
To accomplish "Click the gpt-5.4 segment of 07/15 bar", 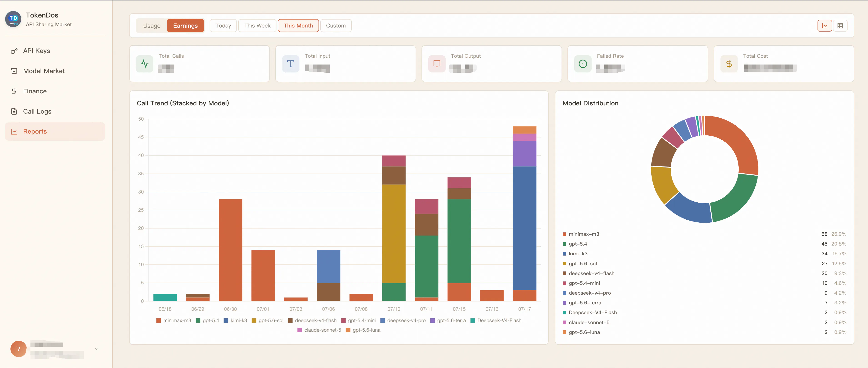I will coord(459,241).
